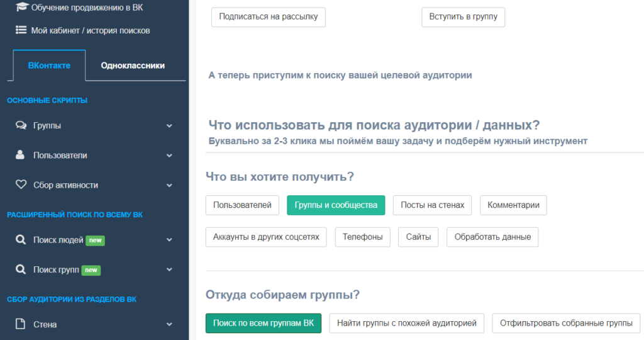Click the magnifier icon for Поиск групп

tap(21, 269)
